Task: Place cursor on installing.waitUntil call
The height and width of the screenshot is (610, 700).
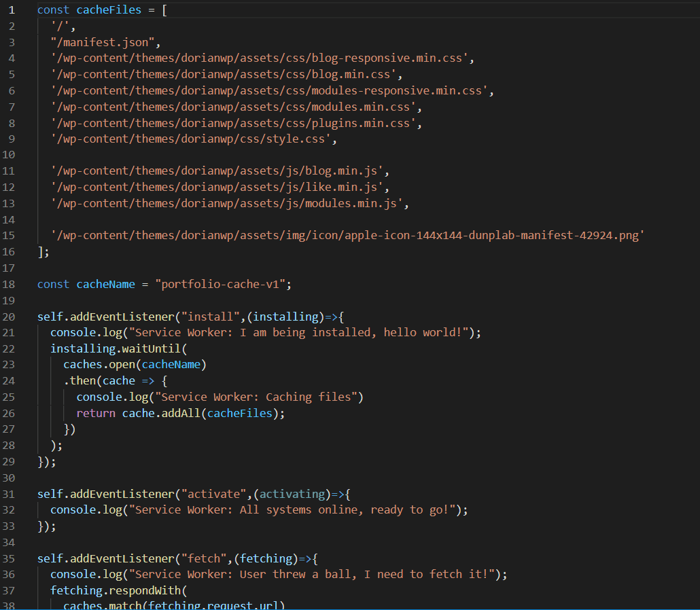Action: tap(114, 348)
